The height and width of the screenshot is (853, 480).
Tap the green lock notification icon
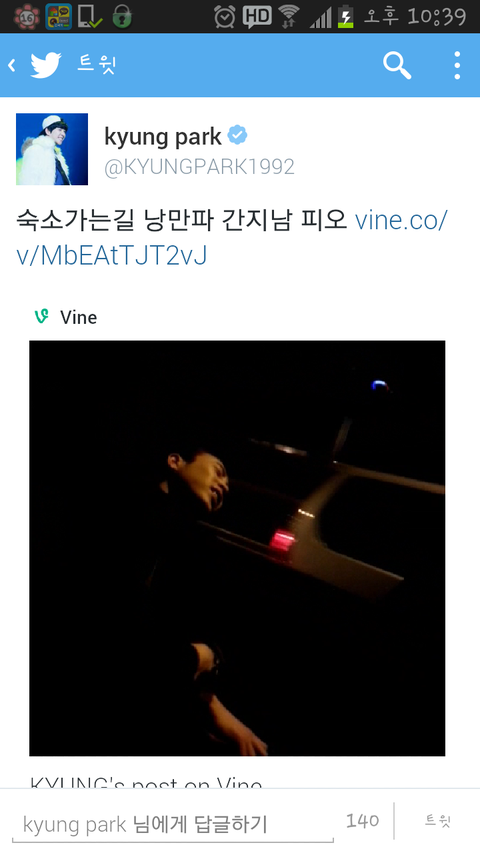[x=122, y=17]
